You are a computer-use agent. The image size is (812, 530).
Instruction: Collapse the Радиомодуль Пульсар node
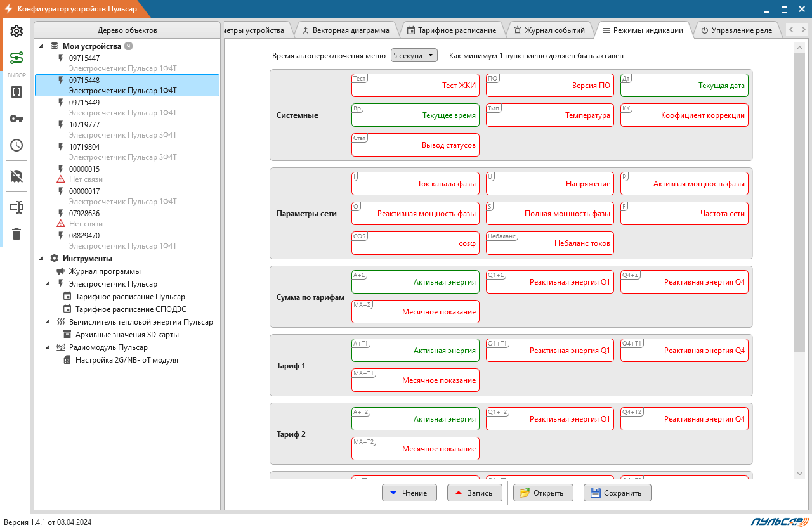pyautogui.click(x=48, y=347)
